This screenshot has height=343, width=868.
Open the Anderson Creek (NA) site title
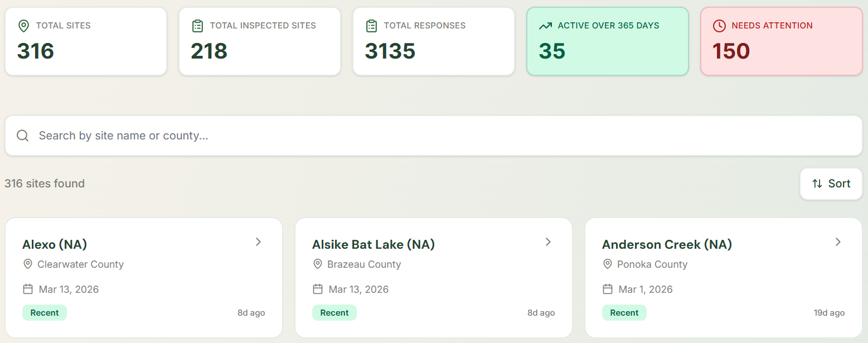coord(667,244)
